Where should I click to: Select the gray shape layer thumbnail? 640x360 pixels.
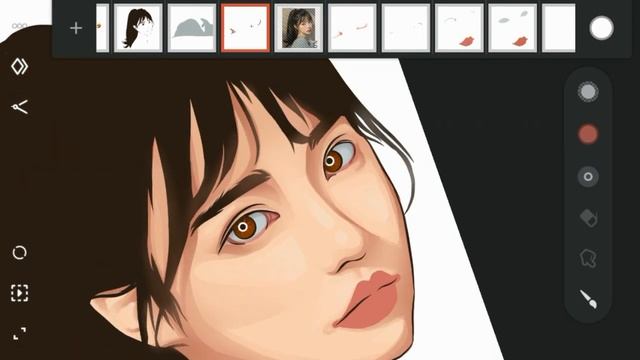point(192,28)
